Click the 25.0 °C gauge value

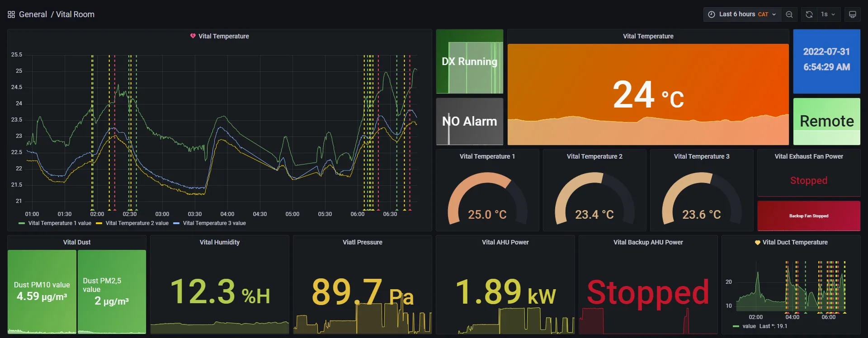487,214
